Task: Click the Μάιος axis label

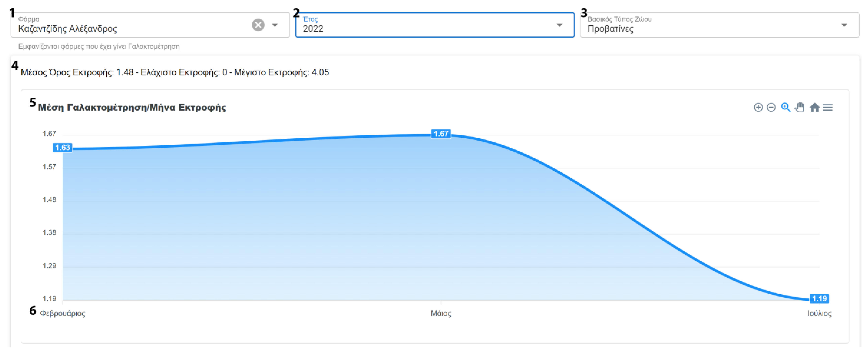Action: pos(441,313)
